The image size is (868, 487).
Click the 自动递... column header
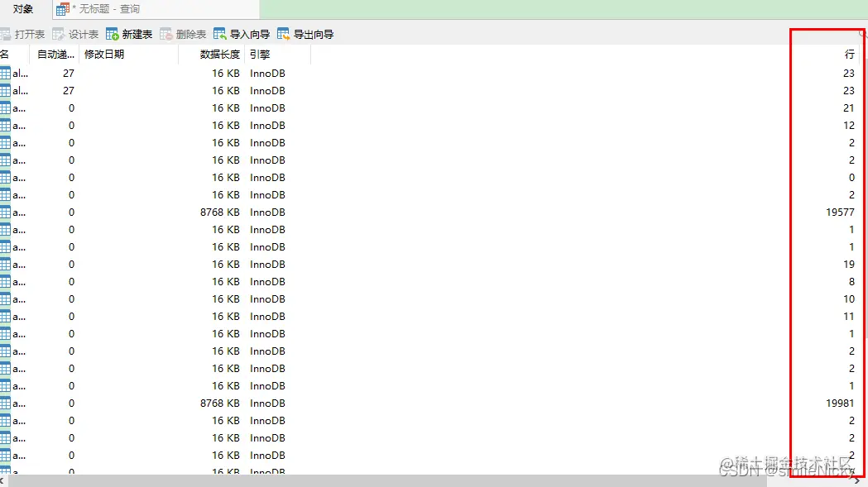click(x=55, y=55)
